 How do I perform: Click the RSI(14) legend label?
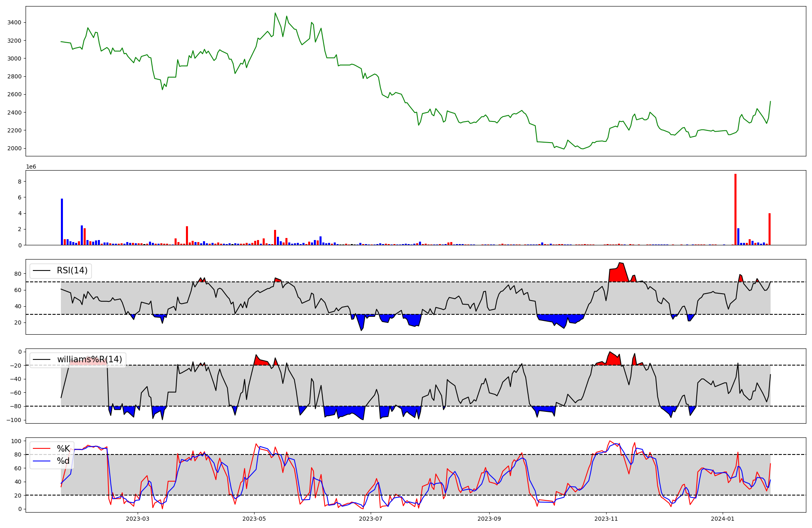72,270
